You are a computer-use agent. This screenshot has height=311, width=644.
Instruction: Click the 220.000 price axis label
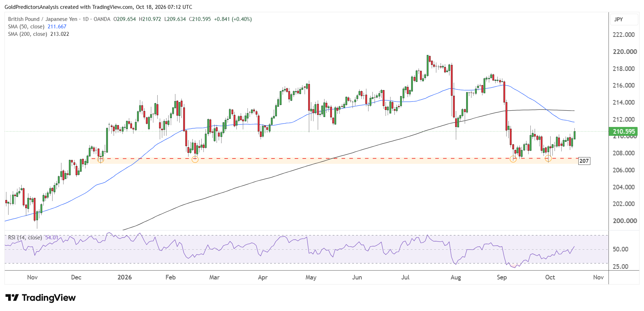(624, 52)
